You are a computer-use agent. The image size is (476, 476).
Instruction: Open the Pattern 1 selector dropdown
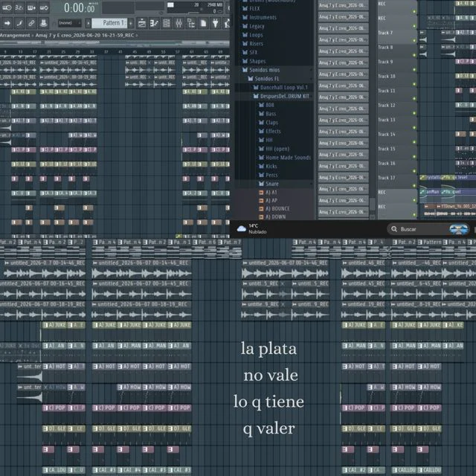pos(109,23)
